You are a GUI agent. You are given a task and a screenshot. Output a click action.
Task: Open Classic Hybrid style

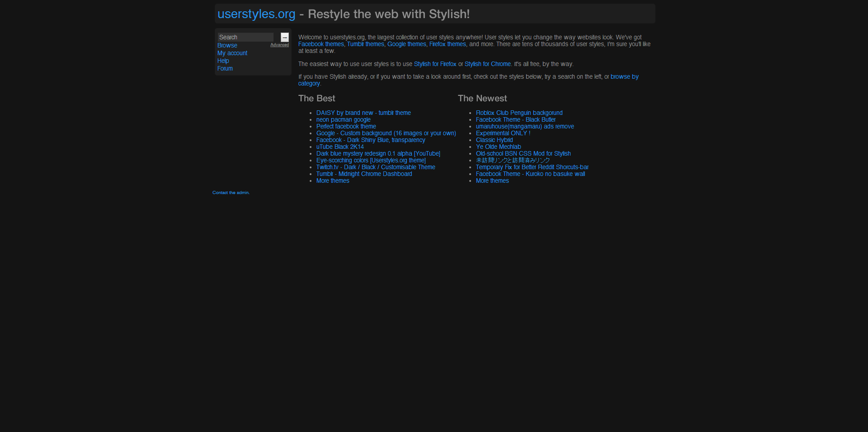coord(494,140)
